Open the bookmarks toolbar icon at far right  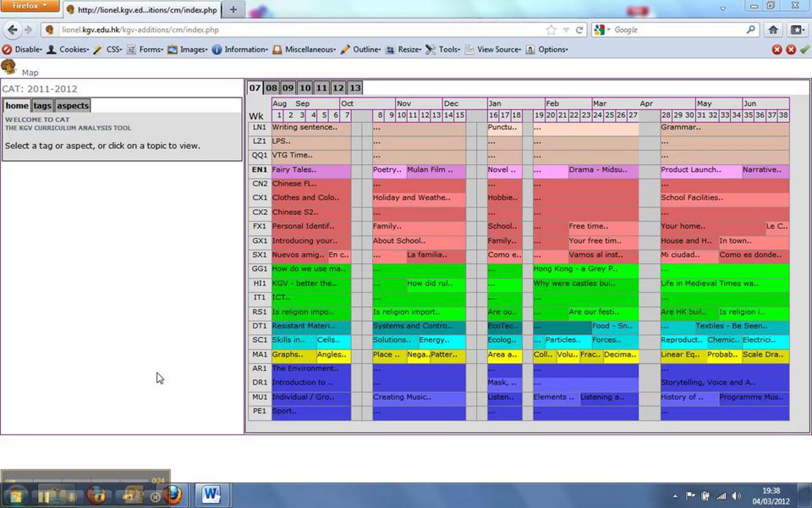click(x=797, y=30)
